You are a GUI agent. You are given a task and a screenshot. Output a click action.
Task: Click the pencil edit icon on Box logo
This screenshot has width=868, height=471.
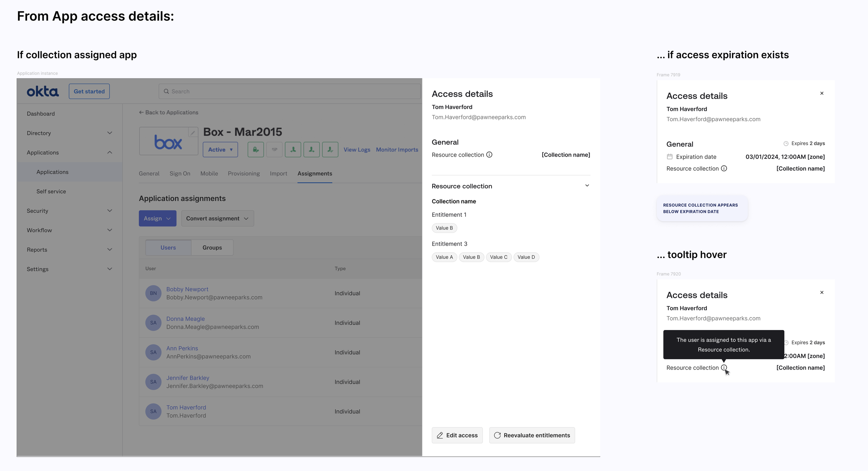[x=193, y=132]
